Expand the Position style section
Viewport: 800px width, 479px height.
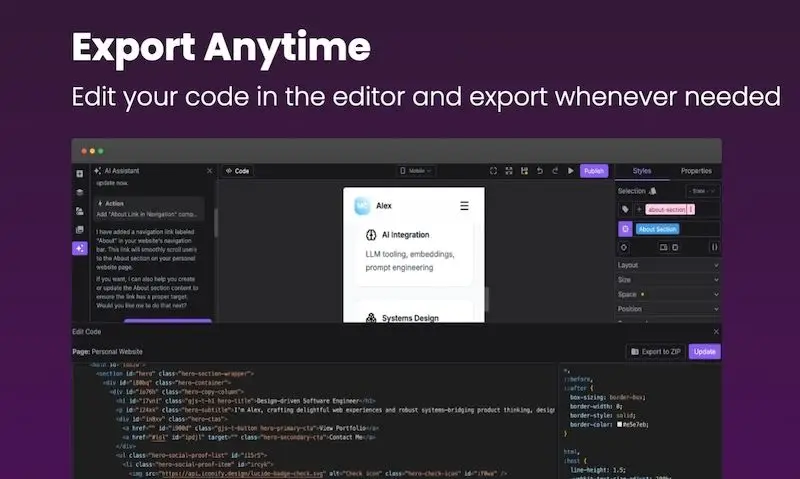tap(668, 309)
